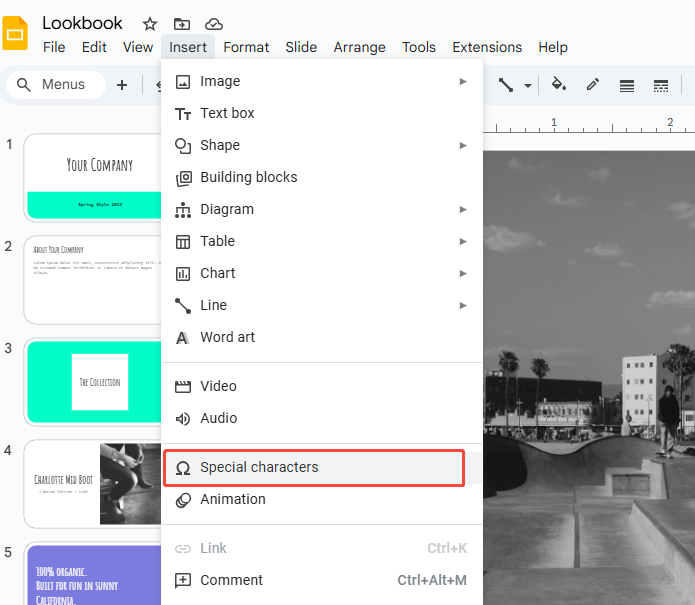Viewport: 695px width, 605px height.
Task: Select the fill color paint bucket
Action: pos(559,85)
